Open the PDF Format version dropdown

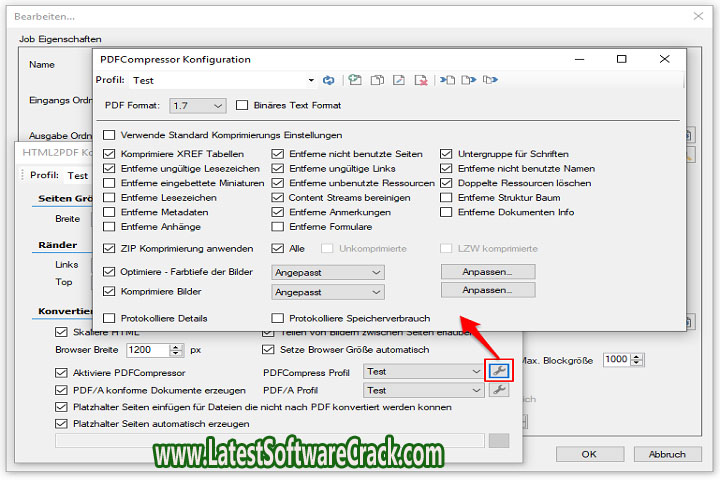point(198,105)
